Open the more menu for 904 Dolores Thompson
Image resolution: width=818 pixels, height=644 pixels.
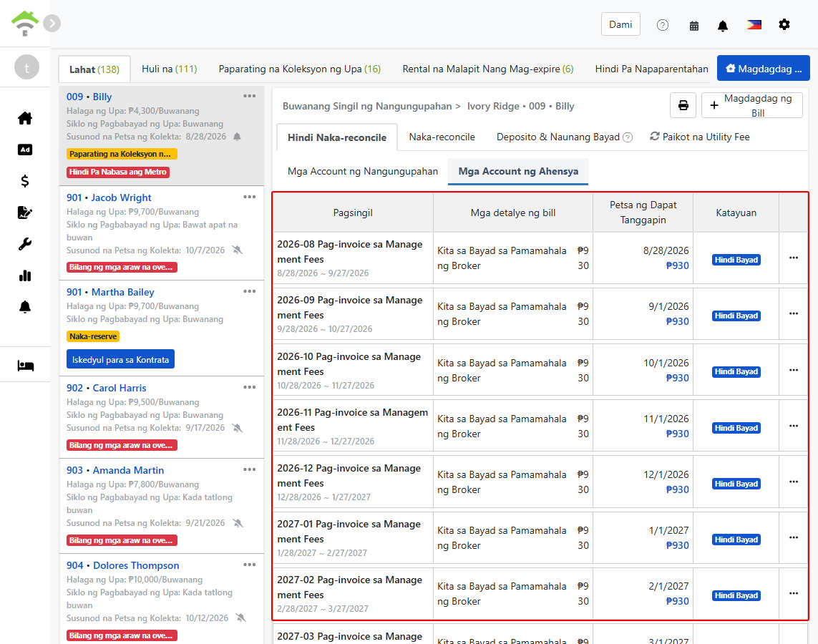[x=249, y=565]
